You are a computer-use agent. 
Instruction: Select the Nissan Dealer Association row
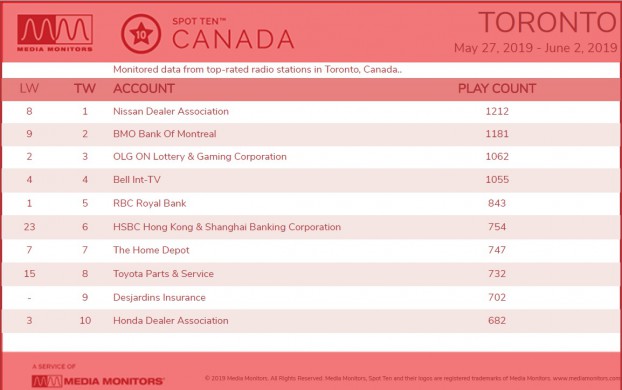coord(311,111)
